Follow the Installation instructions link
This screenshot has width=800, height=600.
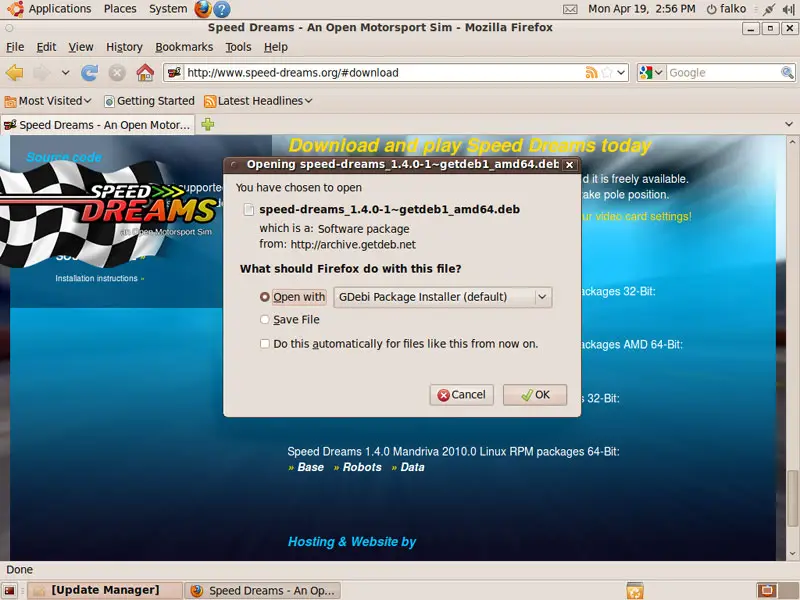(96, 279)
